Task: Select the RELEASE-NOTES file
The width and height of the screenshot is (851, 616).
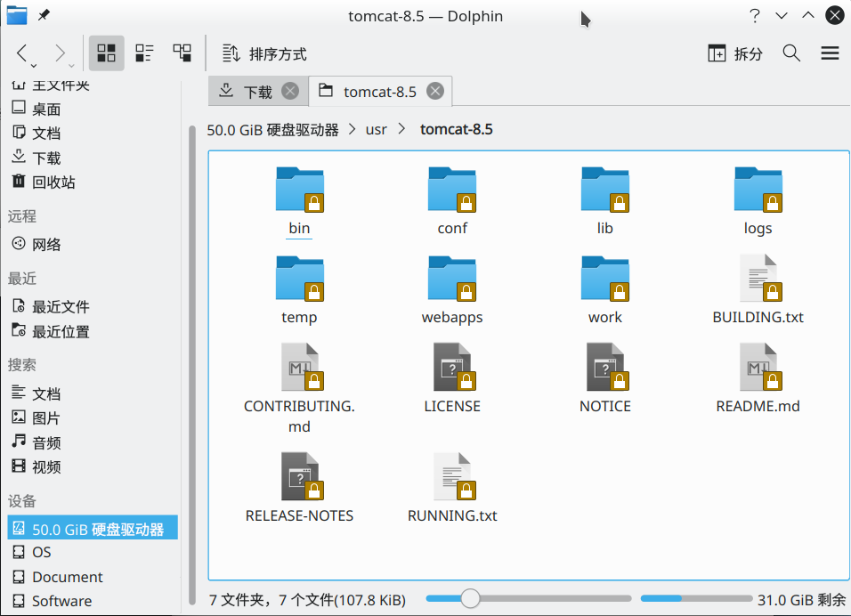Action: point(299,489)
